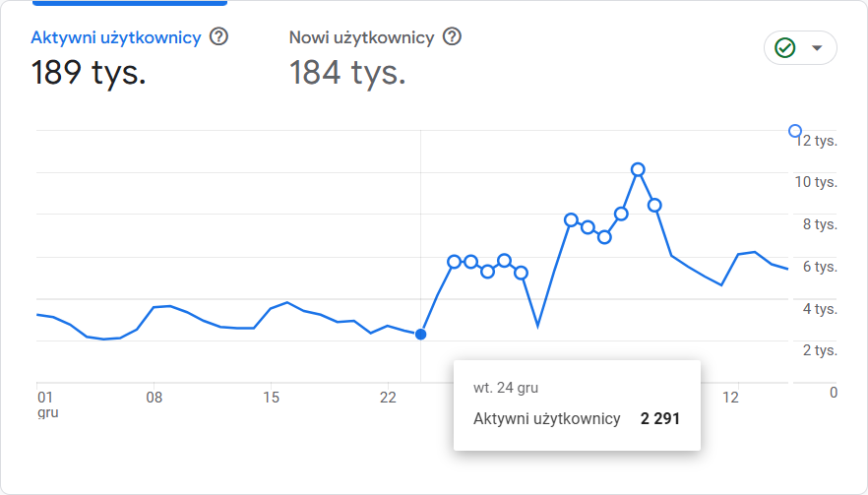Click the 12 tys. y-axis label
This screenshot has height=495, width=868.
click(817, 141)
